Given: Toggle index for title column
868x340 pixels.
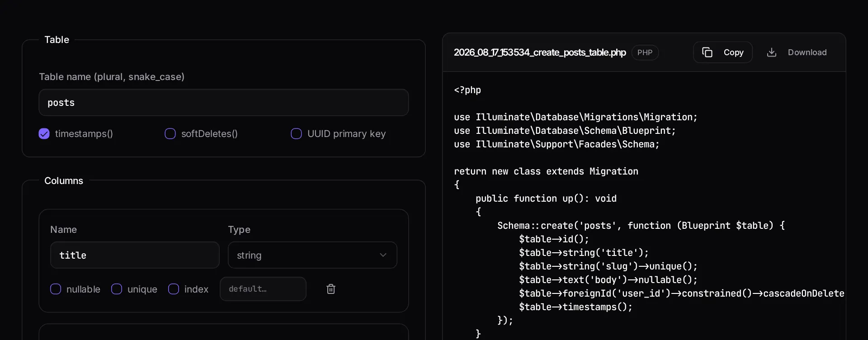Looking at the screenshot, I should [x=174, y=289].
